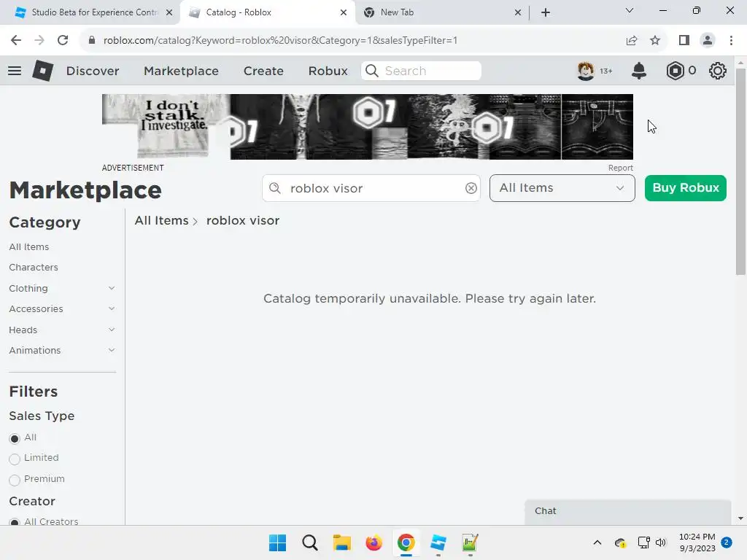Open the Create nav item

263,71
